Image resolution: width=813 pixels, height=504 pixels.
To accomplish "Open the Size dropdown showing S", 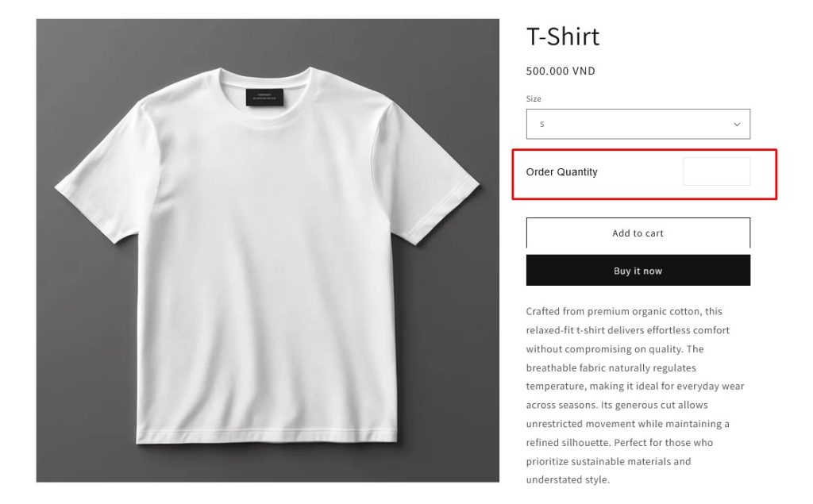I will pos(638,124).
